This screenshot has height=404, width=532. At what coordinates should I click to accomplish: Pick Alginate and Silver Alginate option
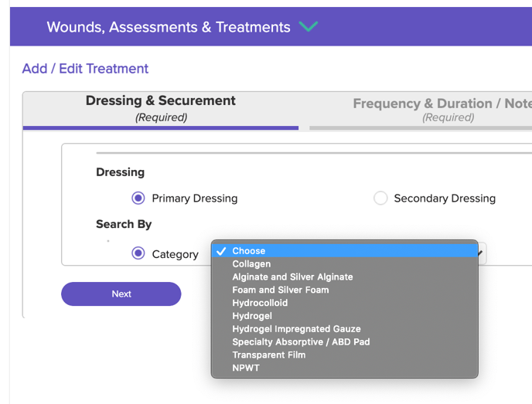pyautogui.click(x=292, y=277)
